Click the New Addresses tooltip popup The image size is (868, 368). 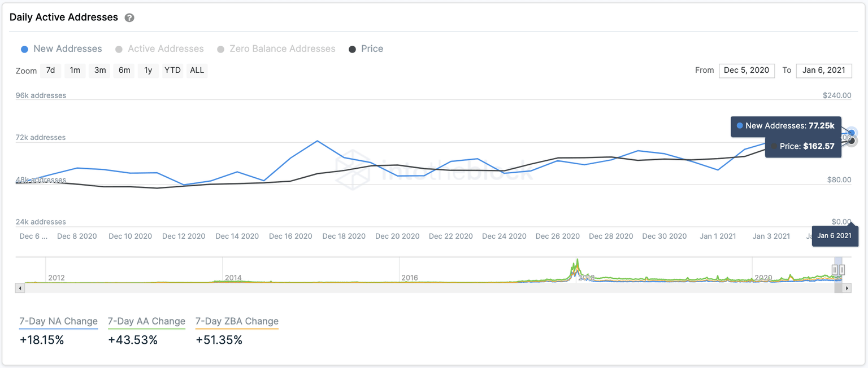[785, 125]
